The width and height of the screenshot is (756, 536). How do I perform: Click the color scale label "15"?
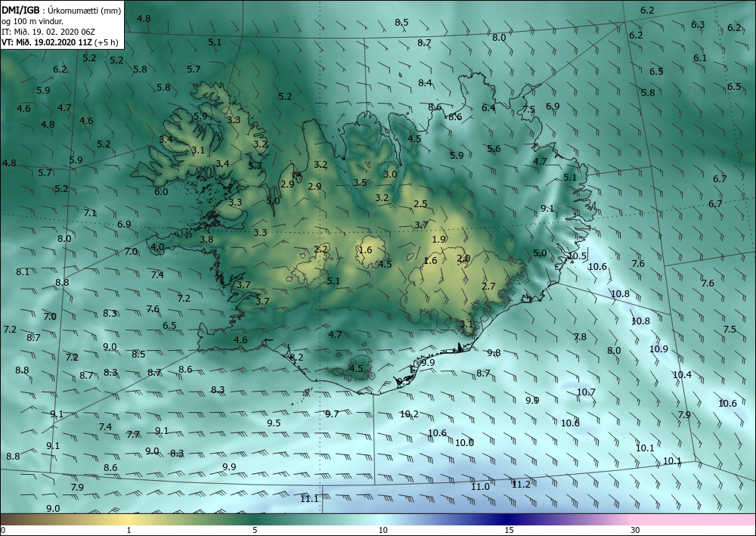pos(510,530)
